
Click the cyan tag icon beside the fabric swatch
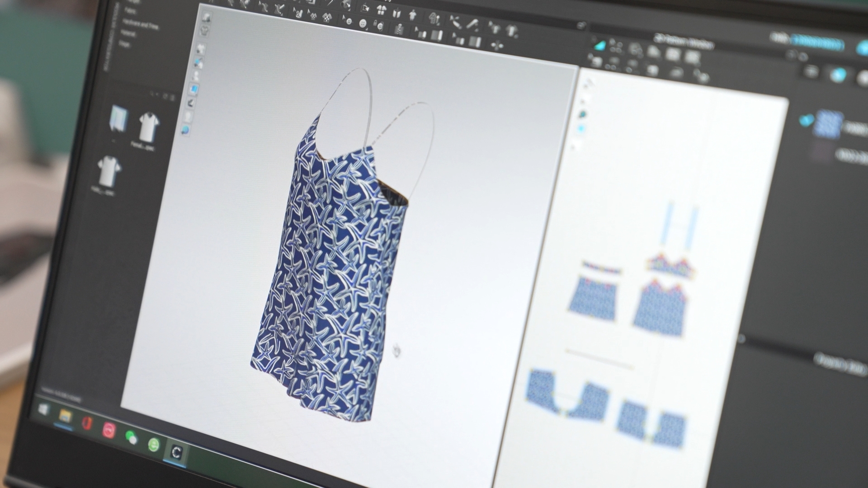click(x=806, y=120)
